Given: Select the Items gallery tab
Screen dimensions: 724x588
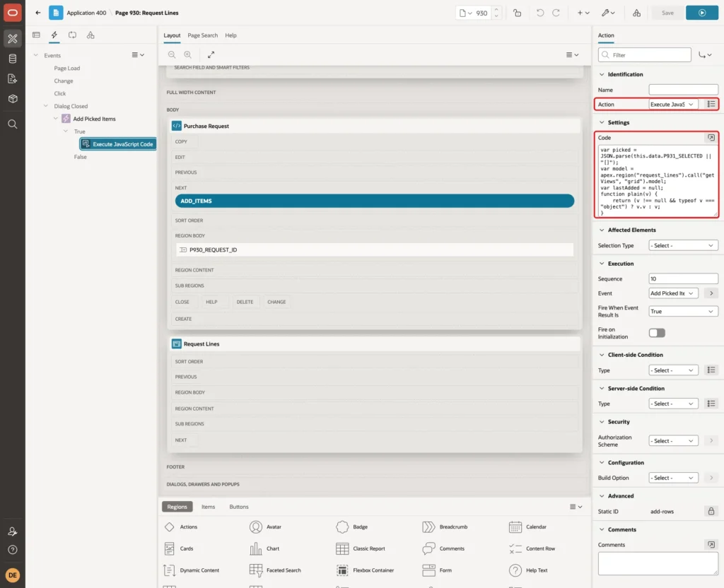Looking at the screenshot, I should pyautogui.click(x=209, y=507).
